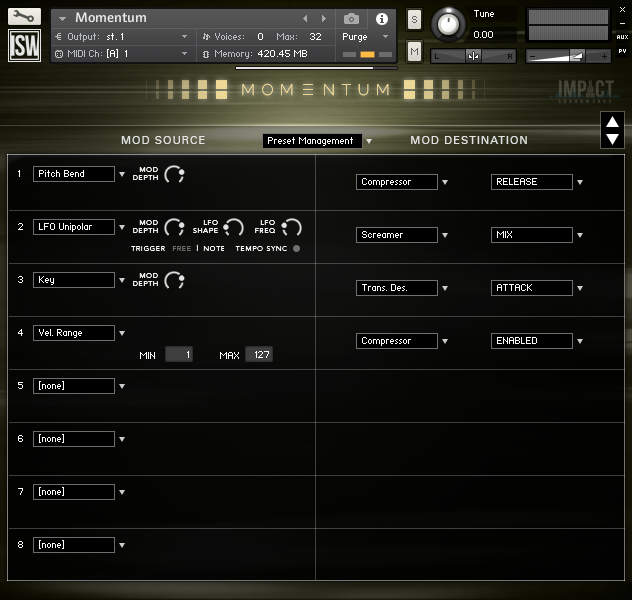Open the wrench instrument edit mode
632x600 pixels.
tap(24, 17)
